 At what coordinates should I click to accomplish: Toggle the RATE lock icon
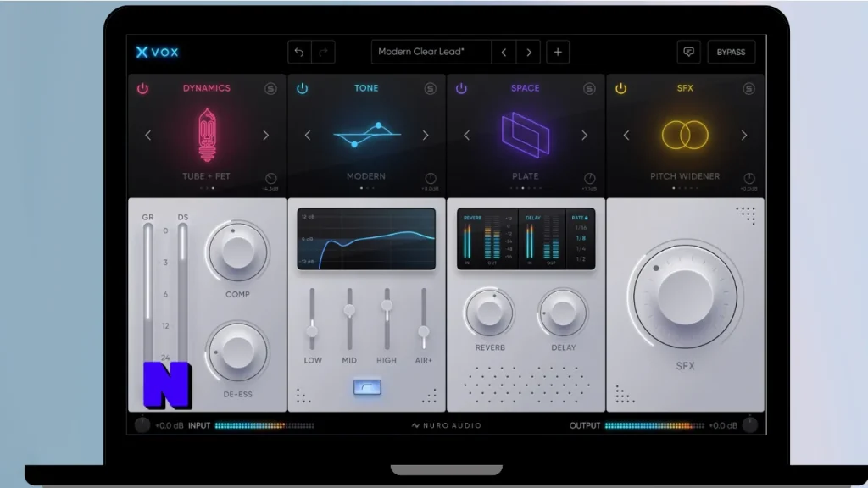click(x=587, y=218)
